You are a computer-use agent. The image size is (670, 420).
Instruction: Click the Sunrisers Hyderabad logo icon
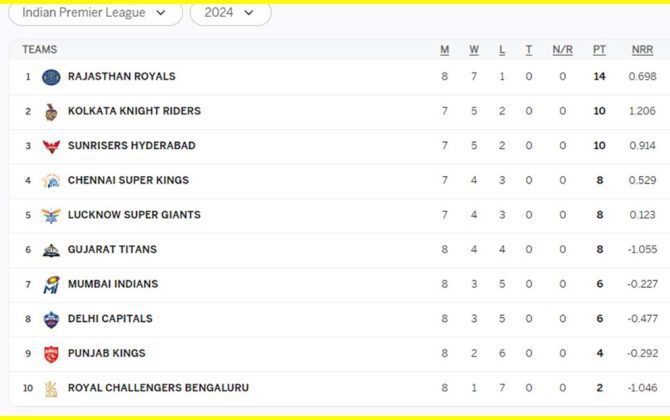click(x=51, y=146)
